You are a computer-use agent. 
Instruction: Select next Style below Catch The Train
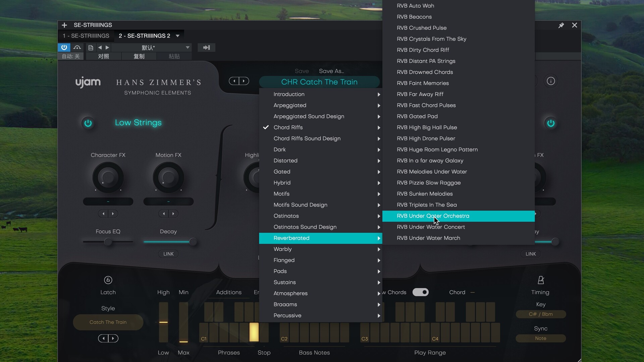pyautogui.click(x=113, y=339)
